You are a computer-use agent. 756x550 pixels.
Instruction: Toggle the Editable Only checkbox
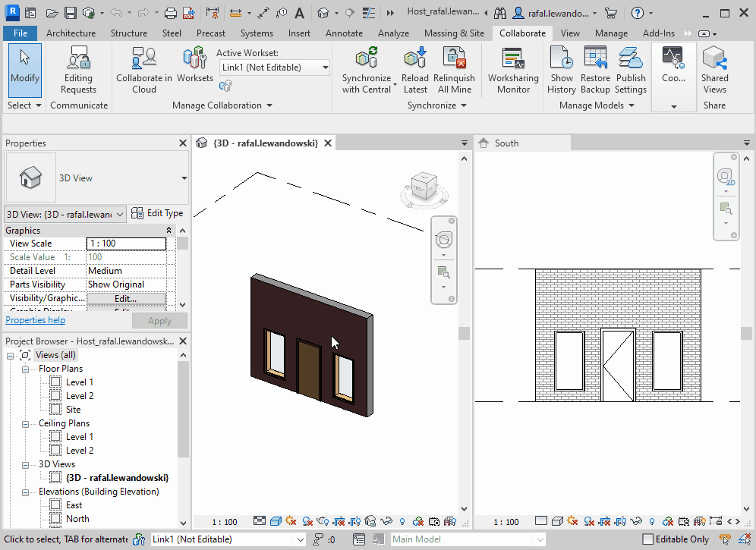[647, 539]
